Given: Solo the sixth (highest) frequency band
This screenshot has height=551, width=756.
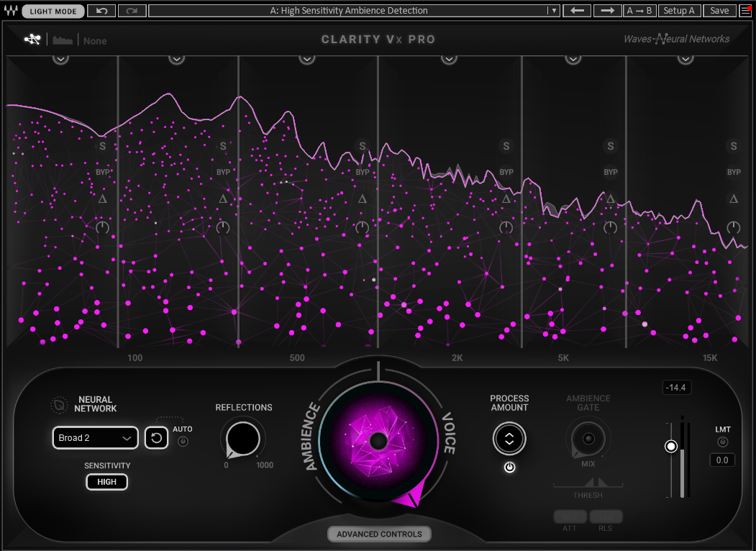Looking at the screenshot, I should click(733, 146).
